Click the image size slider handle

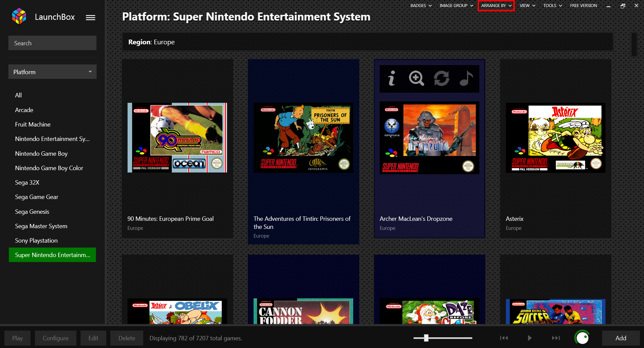pyautogui.click(x=426, y=338)
